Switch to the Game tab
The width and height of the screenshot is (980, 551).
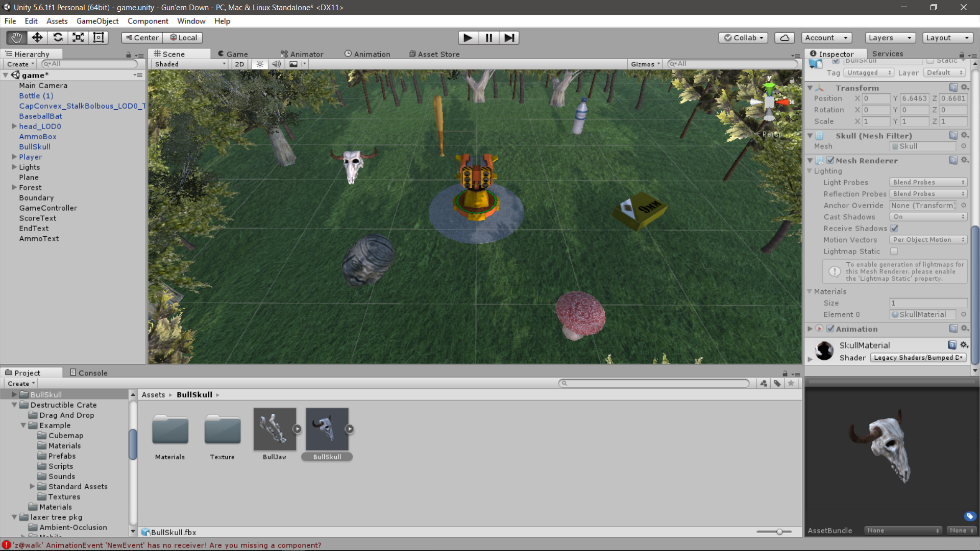tap(233, 54)
